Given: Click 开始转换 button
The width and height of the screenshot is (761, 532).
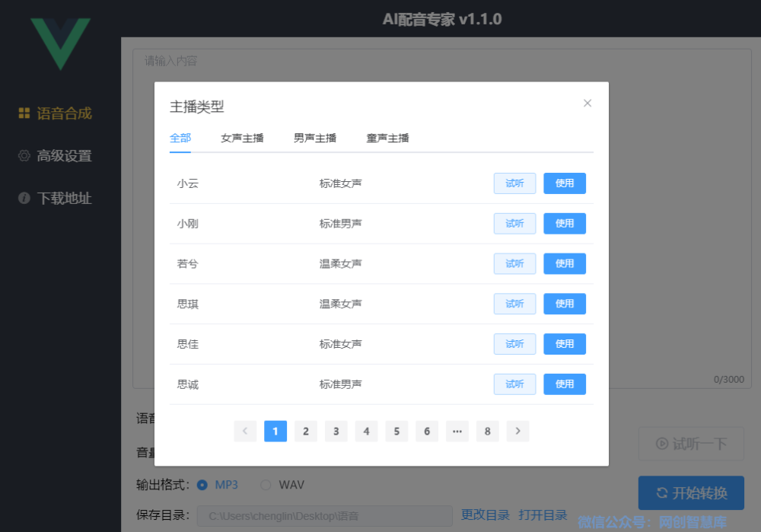Looking at the screenshot, I should (691, 492).
